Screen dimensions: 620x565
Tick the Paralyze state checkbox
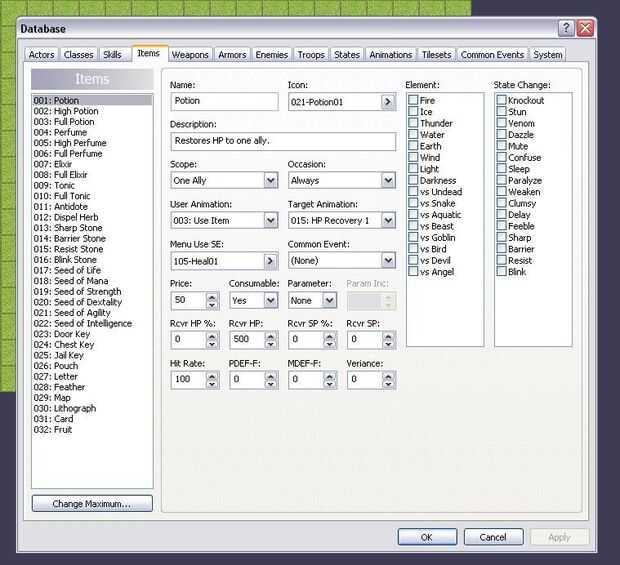[x=501, y=180]
